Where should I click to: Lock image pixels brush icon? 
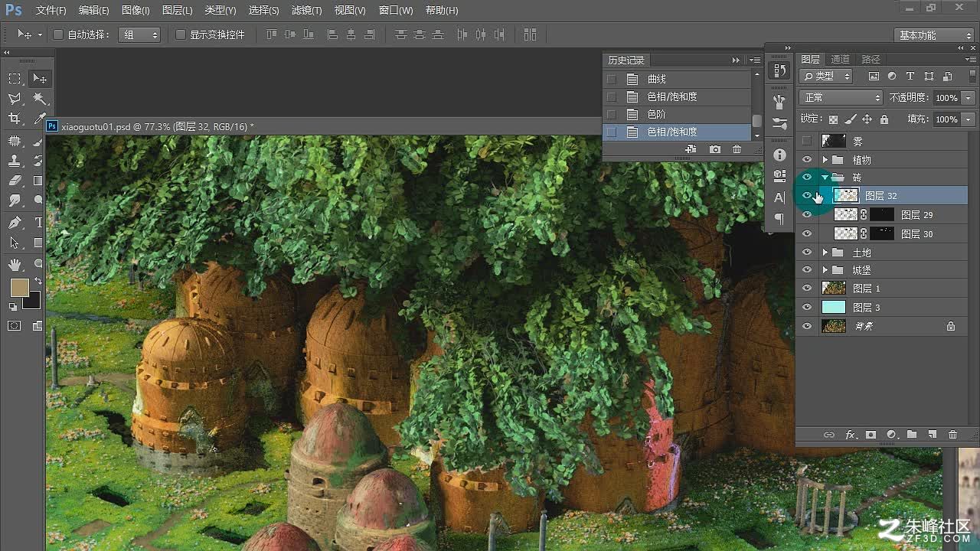click(x=850, y=119)
